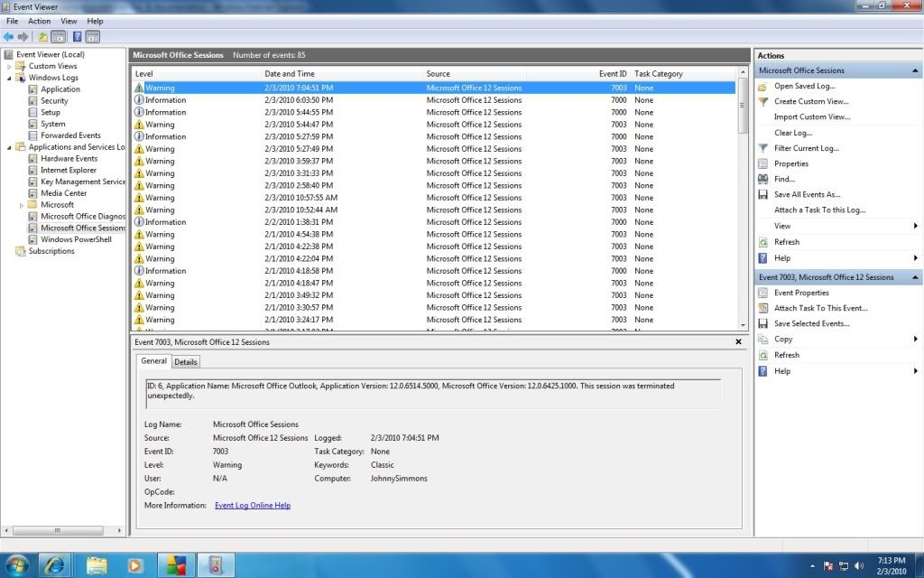Click the Save Selected Events disk icon
The image size is (924, 578).
pyautogui.click(x=763, y=323)
